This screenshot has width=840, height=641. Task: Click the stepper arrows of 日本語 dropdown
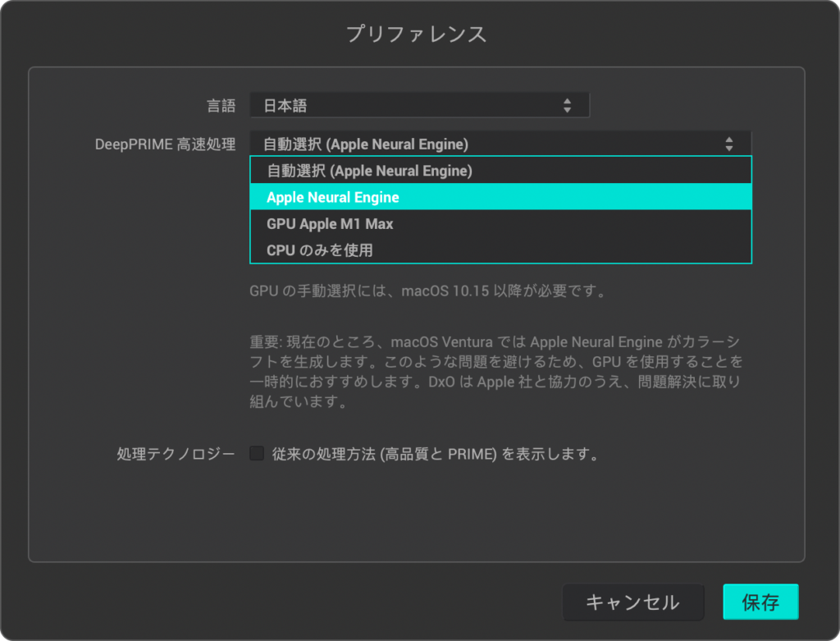(x=568, y=105)
